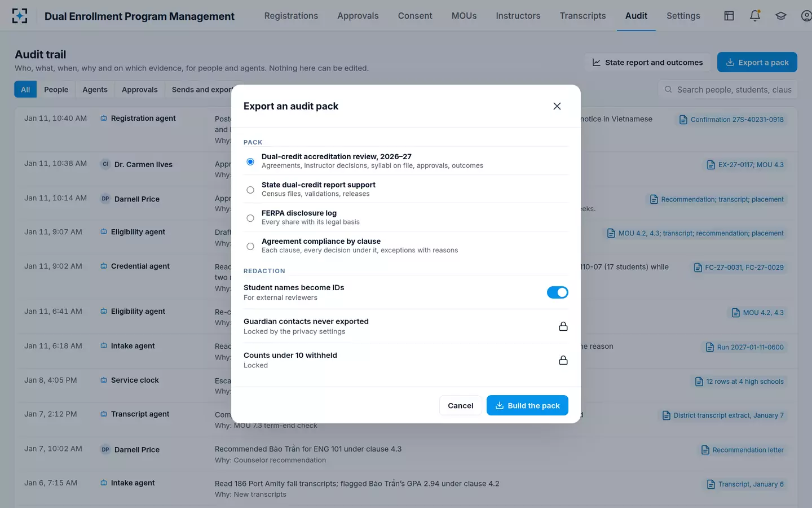Screen dimensions: 812x508
Task: Click the Service clock row icon
Action: point(104,380)
